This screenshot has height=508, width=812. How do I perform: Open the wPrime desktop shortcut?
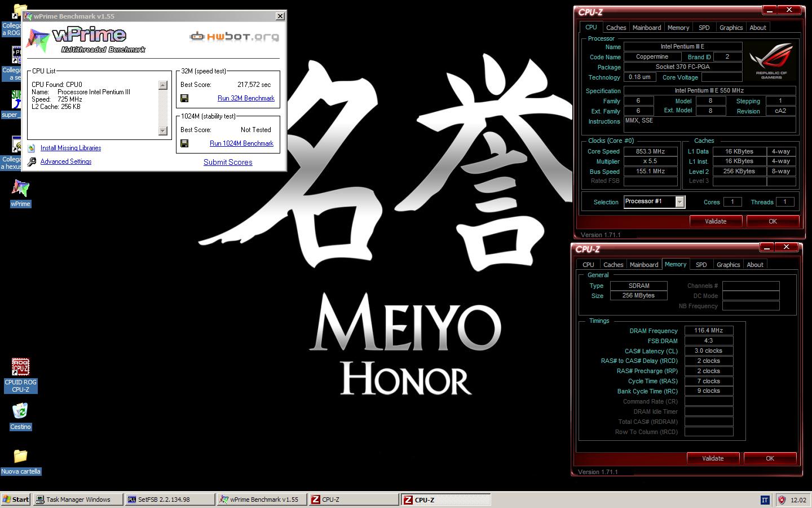[20, 193]
